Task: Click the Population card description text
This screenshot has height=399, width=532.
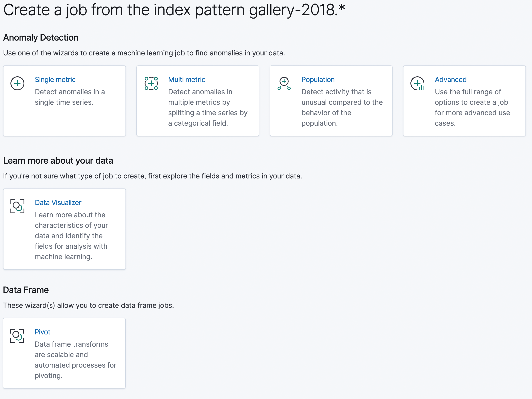Action: (x=342, y=107)
